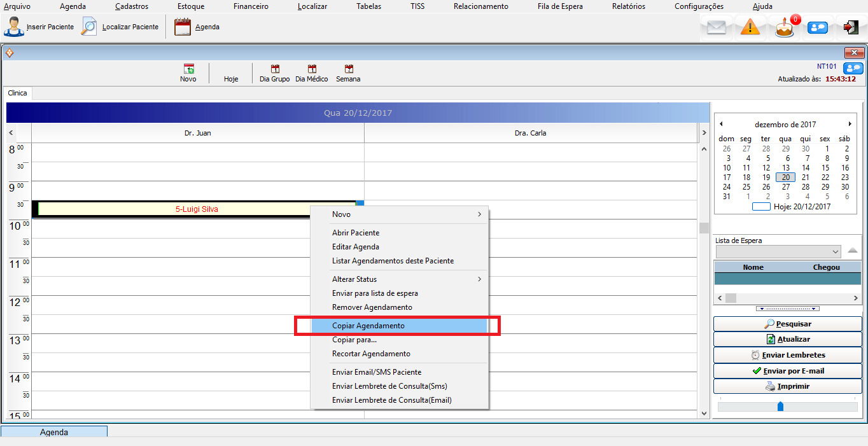Click the envelope messages icon
The width and height of the screenshot is (868, 446).
click(x=717, y=27)
